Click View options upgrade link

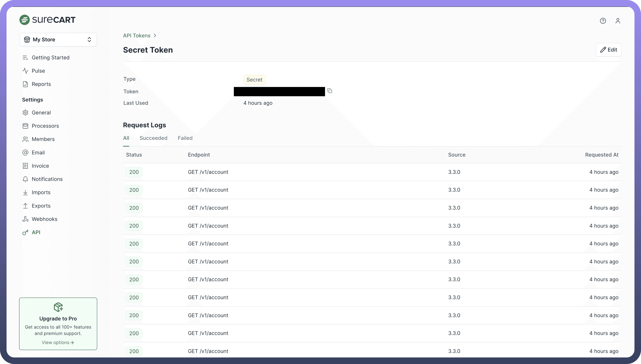coord(58,343)
